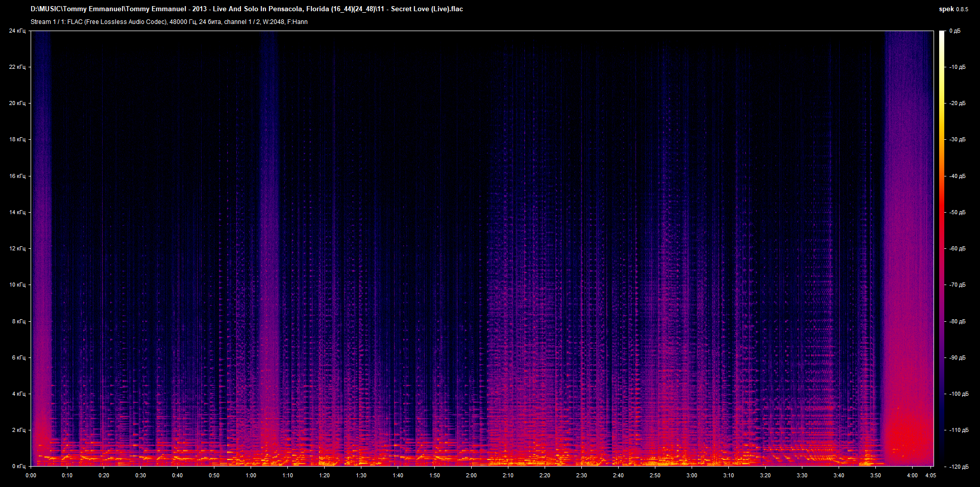Click the -50 дБ level on scale
The width and height of the screenshot is (980, 487).
tap(957, 213)
